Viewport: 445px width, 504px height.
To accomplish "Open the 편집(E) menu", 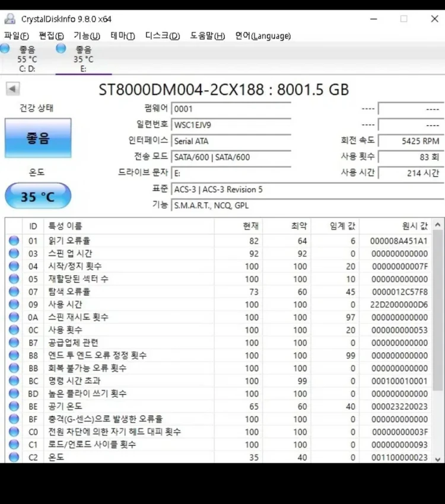I will click(x=52, y=36).
